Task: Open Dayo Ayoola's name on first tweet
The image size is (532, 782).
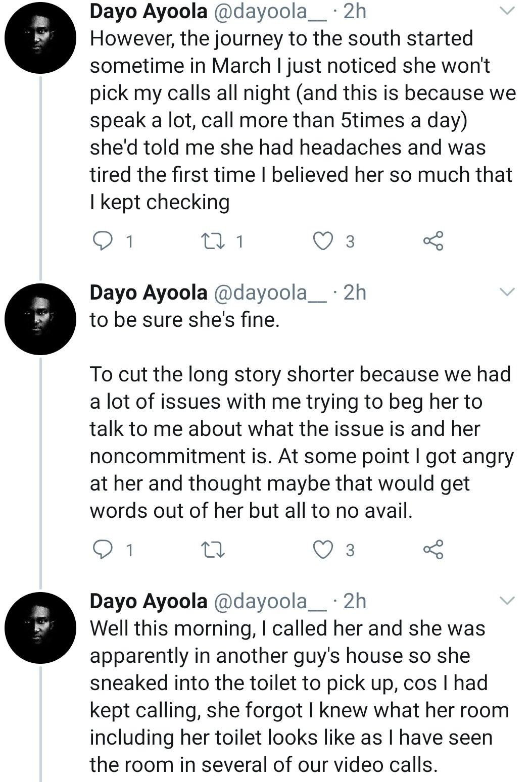Action: click(149, 11)
